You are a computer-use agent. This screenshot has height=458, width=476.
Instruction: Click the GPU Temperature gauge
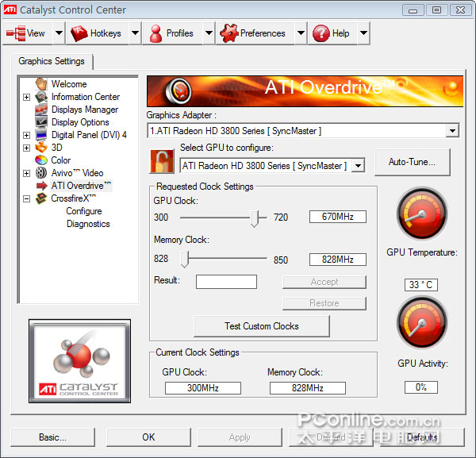coord(422,214)
